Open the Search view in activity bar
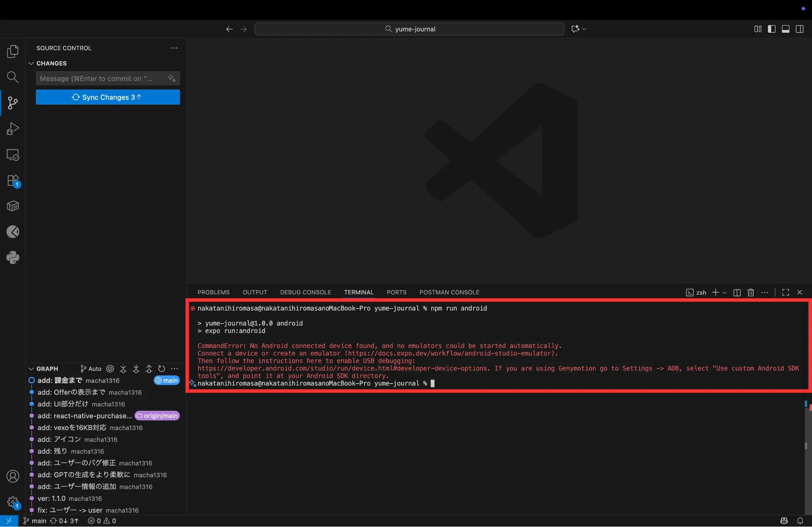This screenshot has height=527, width=812. tap(13, 77)
